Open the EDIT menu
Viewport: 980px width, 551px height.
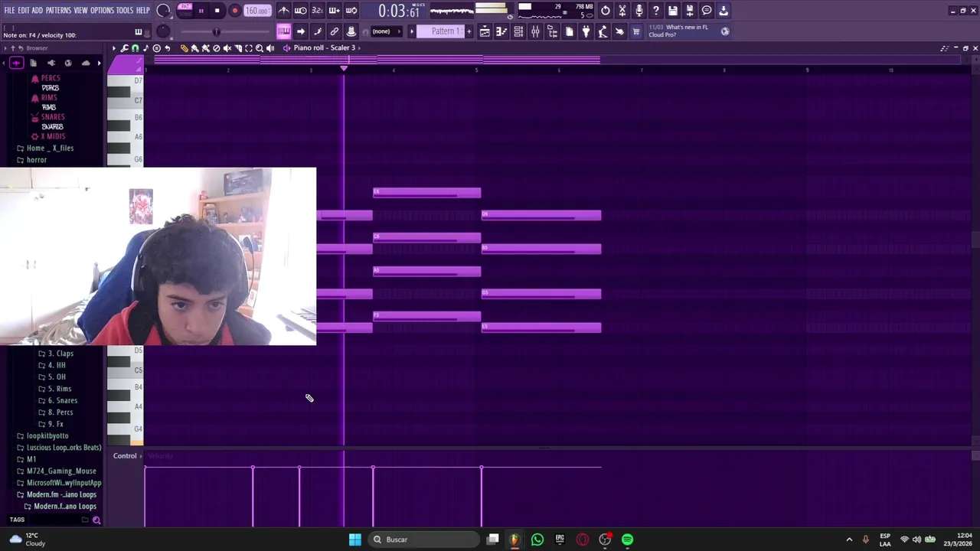[x=24, y=11]
